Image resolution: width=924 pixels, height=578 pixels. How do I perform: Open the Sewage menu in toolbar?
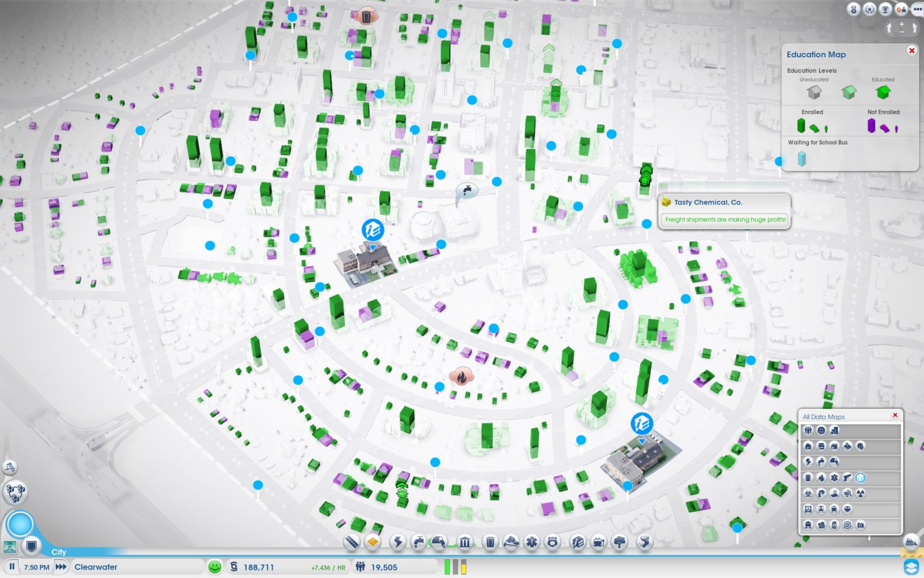pyautogui.click(x=439, y=542)
